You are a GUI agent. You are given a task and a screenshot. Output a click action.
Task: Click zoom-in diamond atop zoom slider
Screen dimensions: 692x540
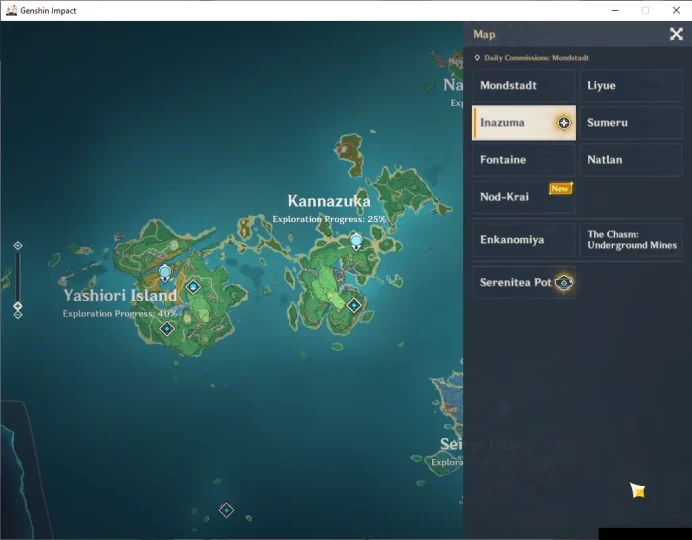click(18, 245)
